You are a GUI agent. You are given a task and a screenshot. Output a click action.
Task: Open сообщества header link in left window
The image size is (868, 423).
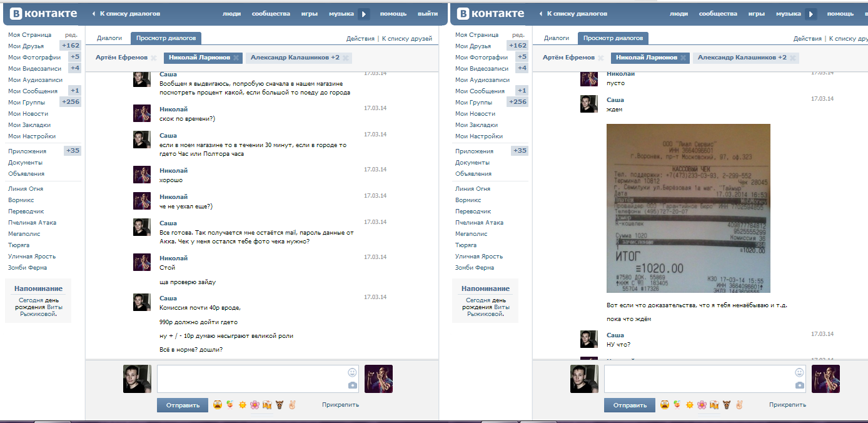271,13
